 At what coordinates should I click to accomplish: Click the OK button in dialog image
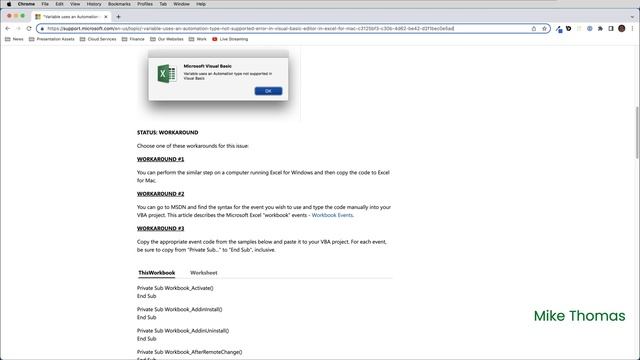pyautogui.click(x=268, y=91)
